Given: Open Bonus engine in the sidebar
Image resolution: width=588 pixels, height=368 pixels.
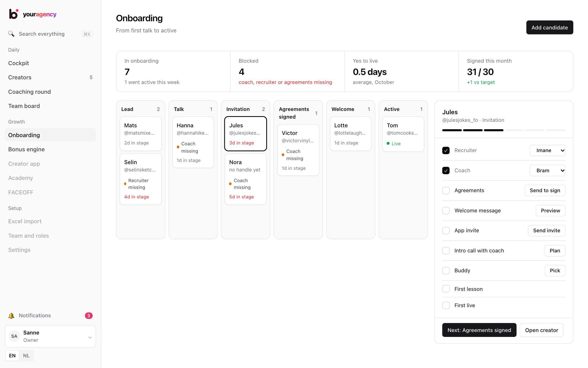Looking at the screenshot, I should coord(50,149).
